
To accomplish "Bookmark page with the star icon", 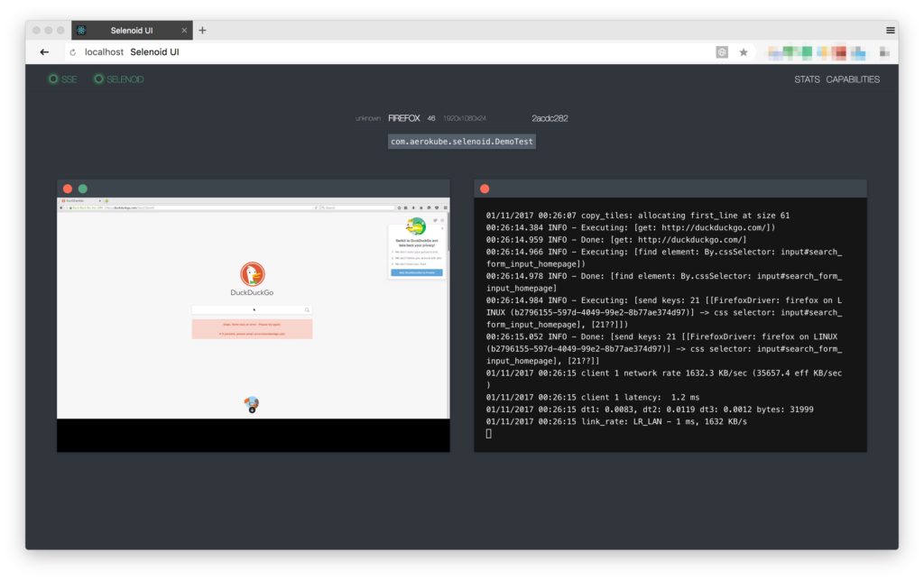I will point(744,52).
